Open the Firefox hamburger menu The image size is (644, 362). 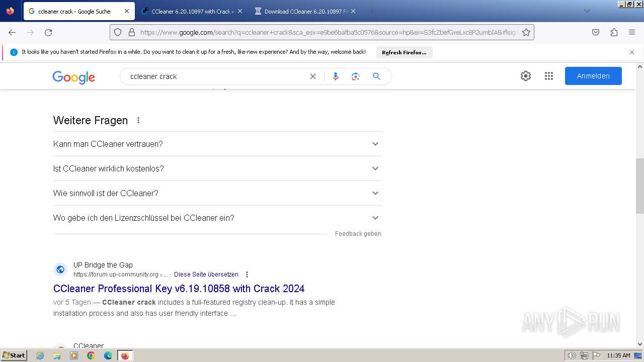pyautogui.click(x=632, y=32)
